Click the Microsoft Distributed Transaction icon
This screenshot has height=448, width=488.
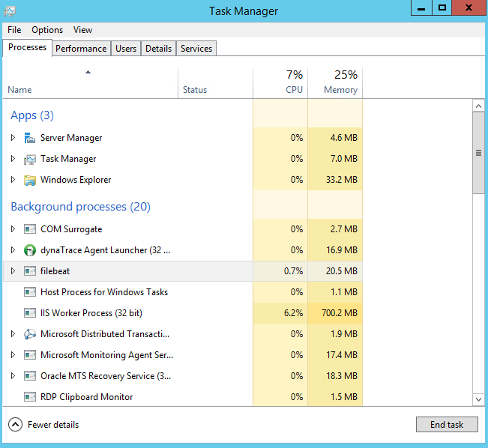coord(30,334)
